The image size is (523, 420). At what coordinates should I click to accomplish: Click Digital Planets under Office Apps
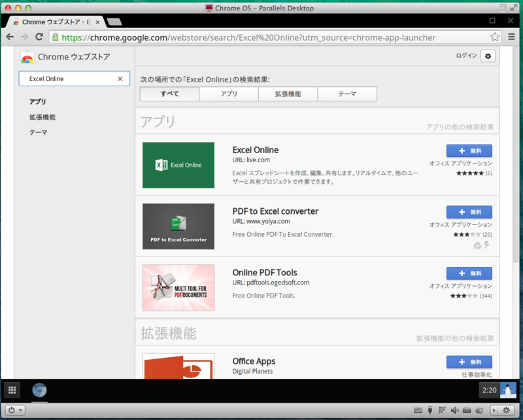[252, 371]
